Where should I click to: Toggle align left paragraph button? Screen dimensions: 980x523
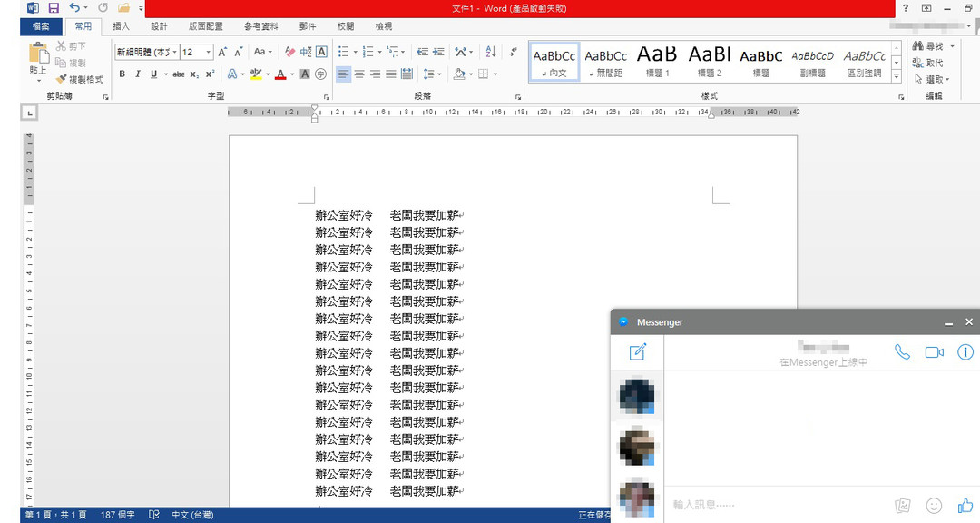[343, 74]
